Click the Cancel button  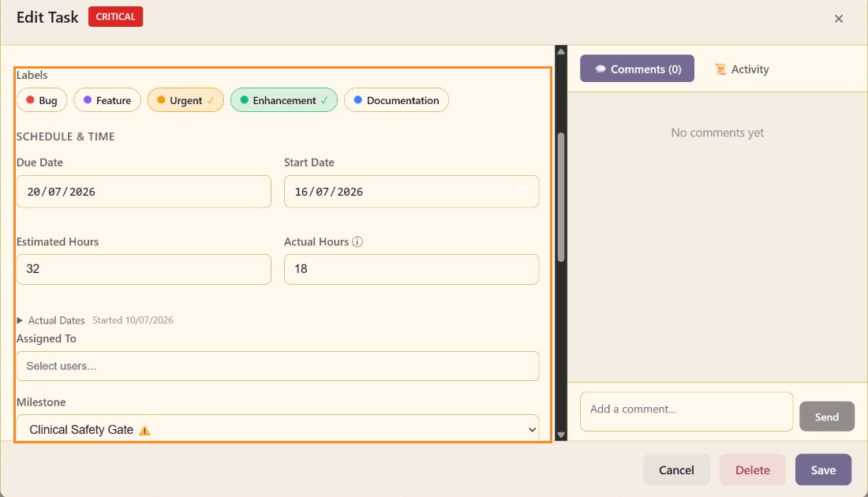click(x=676, y=470)
